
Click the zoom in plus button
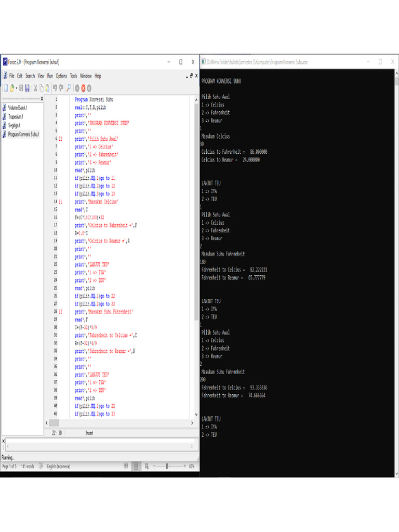pos(184,466)
